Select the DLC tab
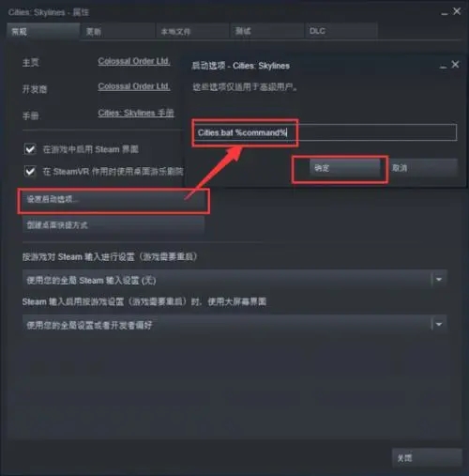This screenshot has width=469, height=476. [340, 31]
